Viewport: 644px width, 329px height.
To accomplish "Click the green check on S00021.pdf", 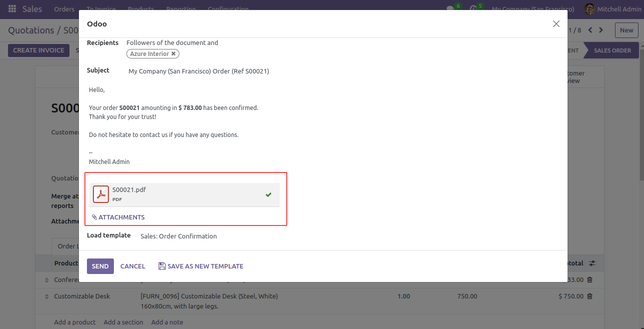I will (x=269, y=194).
